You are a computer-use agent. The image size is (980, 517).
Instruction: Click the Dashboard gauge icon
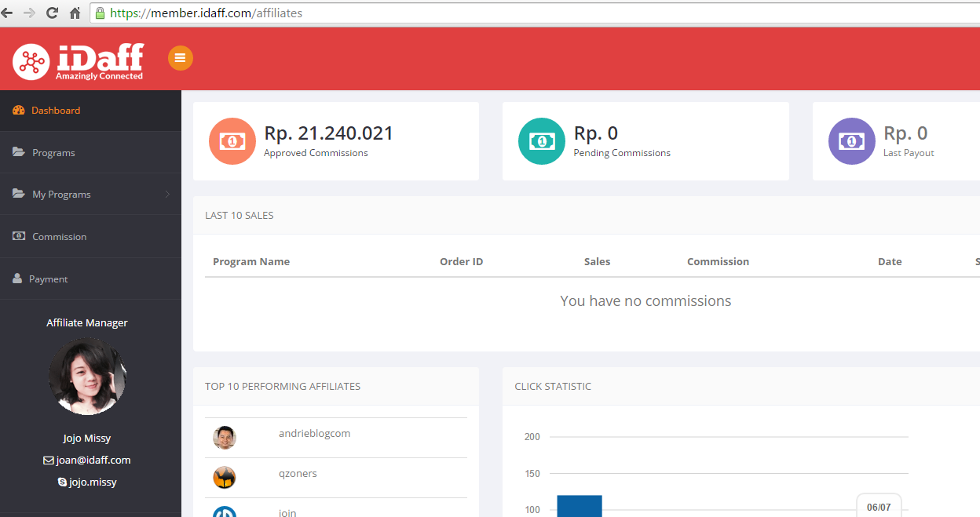[x=19, y=110]
